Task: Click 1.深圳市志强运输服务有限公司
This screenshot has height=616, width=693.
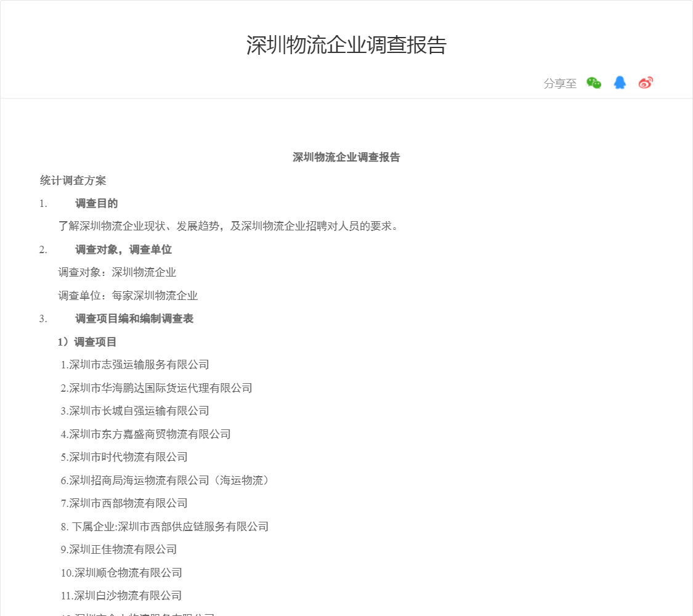Action: tap(135, 365)
